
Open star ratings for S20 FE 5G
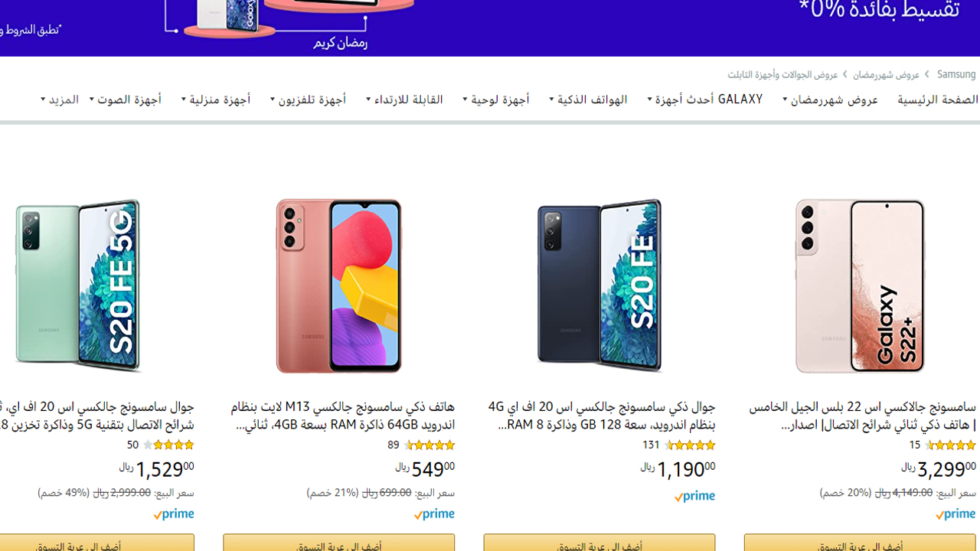point(168,445)
